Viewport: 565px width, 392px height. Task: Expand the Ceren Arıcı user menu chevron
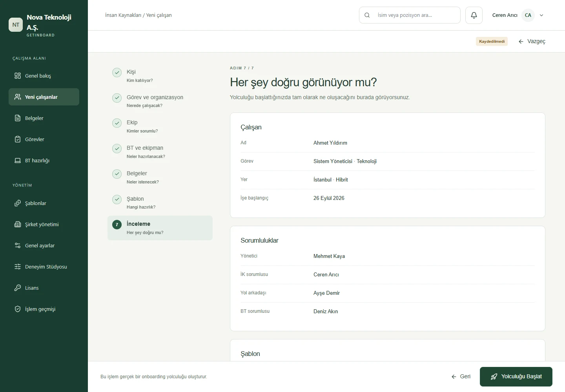click(x=541, y=15)
